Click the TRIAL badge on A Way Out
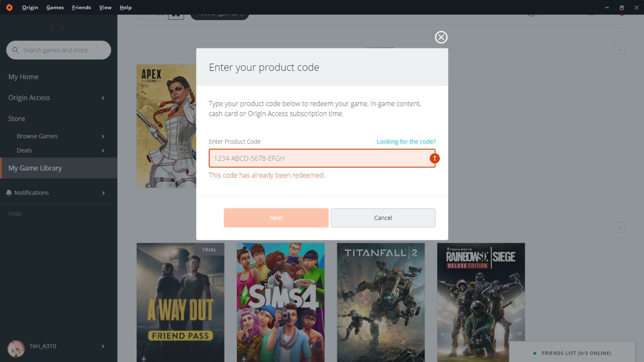644x362 pixels. pyautogui.click(x=209, y=250)
